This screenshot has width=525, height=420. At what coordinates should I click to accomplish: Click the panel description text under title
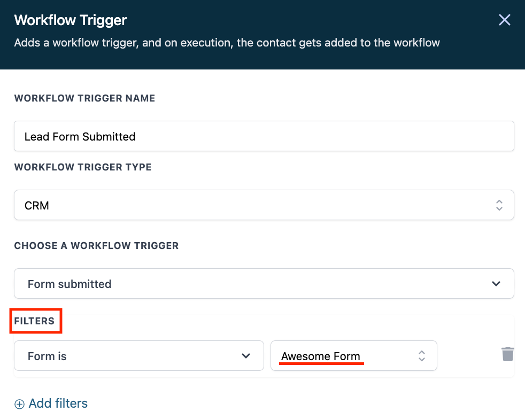click(x=227, y=42)
